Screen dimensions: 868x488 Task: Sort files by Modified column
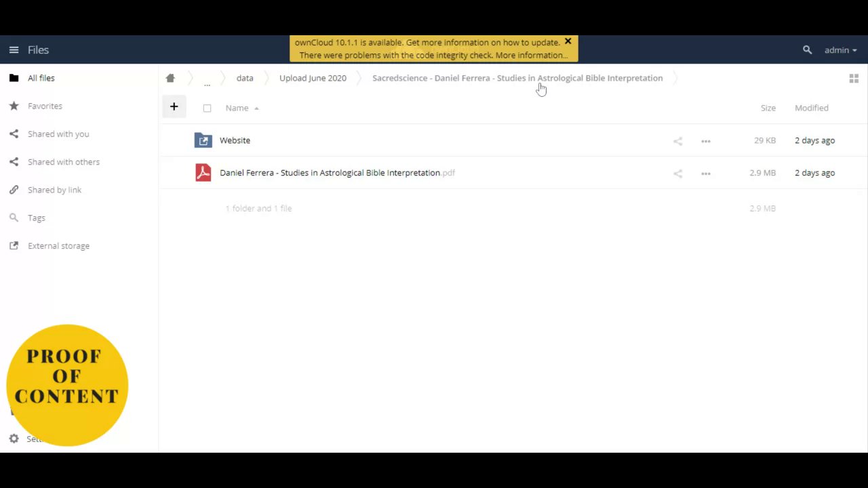pos(811,108)
